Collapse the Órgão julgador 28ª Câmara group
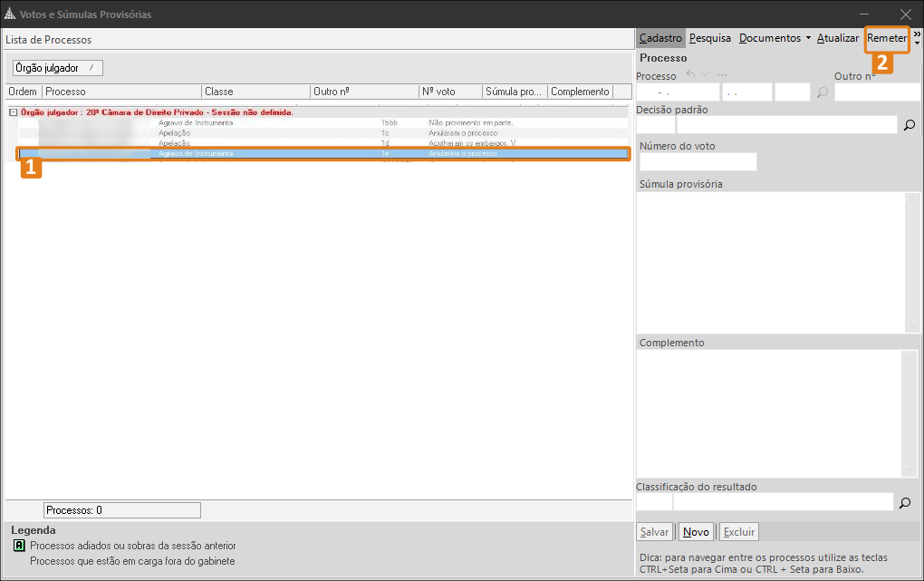This screenshot has height=581, width=924. 13,112
